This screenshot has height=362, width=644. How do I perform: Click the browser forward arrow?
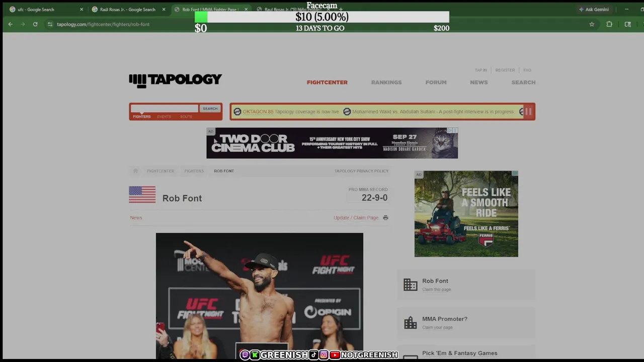(23, 24)
